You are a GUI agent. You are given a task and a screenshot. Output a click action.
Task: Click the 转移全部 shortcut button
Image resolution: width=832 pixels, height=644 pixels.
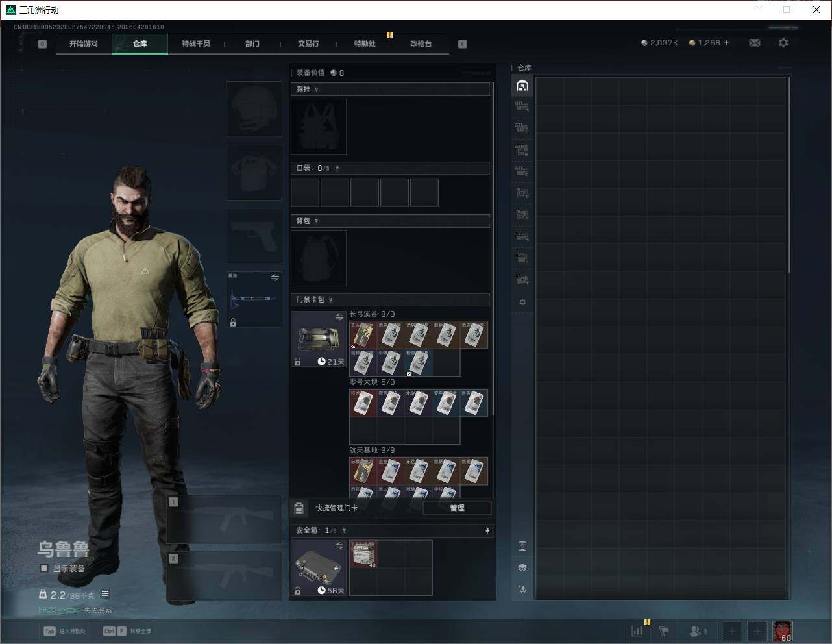[x=127, y=631]
